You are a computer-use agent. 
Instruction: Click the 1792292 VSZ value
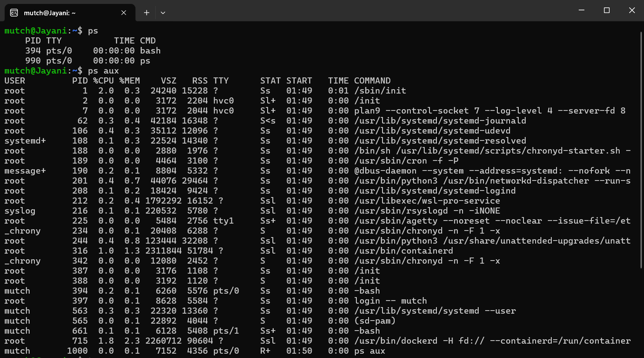(x=164, y=201)
